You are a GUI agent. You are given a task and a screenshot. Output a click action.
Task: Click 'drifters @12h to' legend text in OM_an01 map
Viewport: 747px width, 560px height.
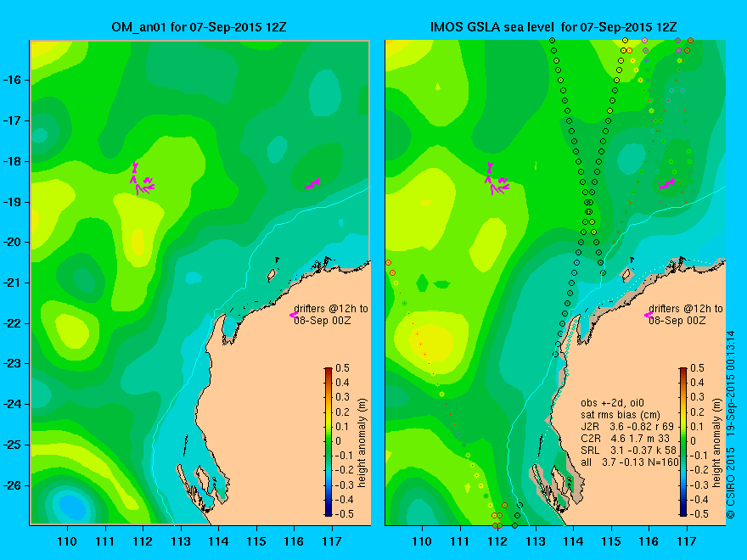(331, 309)
